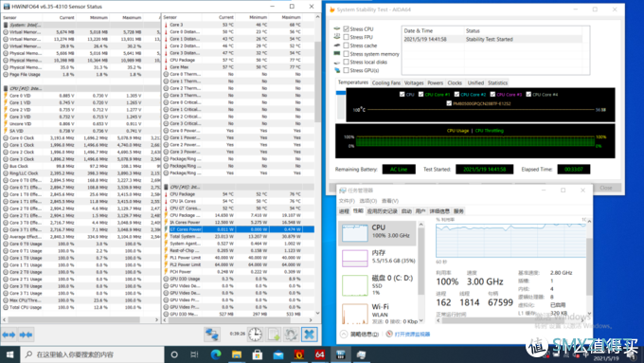Switch to Task Manager taskbar icon
This screenshot has height=363, width=644.
click(362, 354)
